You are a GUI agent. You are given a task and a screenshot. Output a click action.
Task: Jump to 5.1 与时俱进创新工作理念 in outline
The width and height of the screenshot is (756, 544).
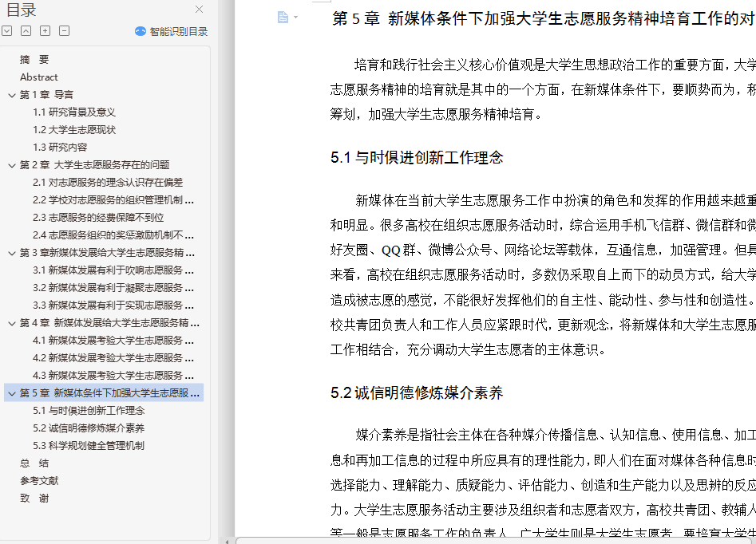click(89, 411)
